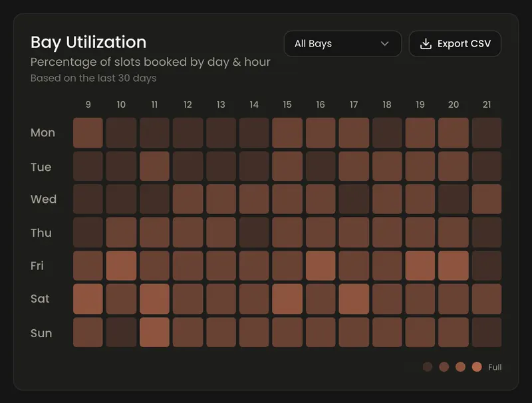Click the Saturday 9 heatmap cell
The height and width of the screenshot is (403, 532).
pyautogui.click(x=88, y=299)
